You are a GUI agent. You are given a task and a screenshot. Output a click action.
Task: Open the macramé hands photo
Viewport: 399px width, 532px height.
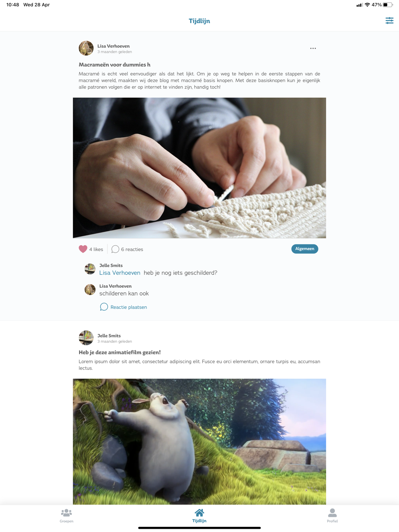pos(199,168)
